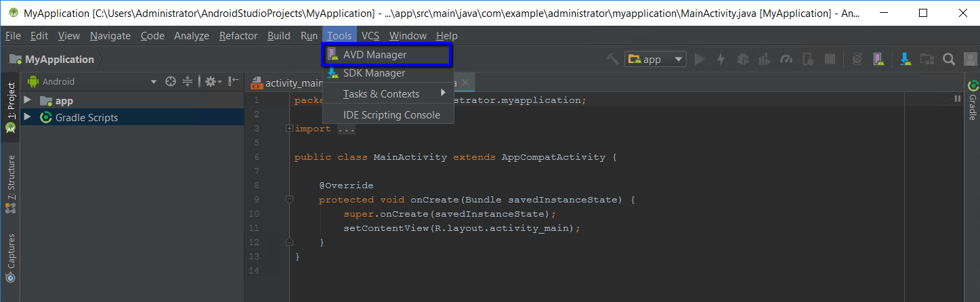Image resolution: width=980 pixels, height=302 pixels.
Task: Click the Profile app gauge icon
Action: pyautogui.click(x=786, y=59)
